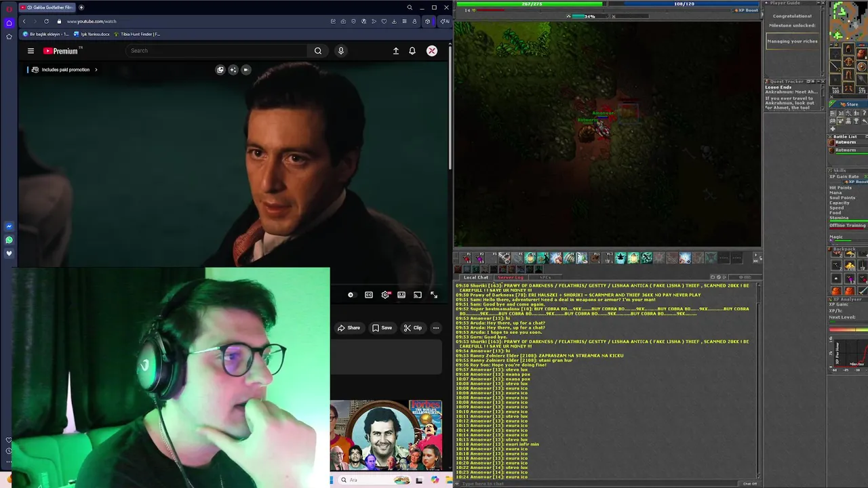868x488 pixels.
Task: Go to YouTube Premium home logo
Action: click(x=61, y=51)
